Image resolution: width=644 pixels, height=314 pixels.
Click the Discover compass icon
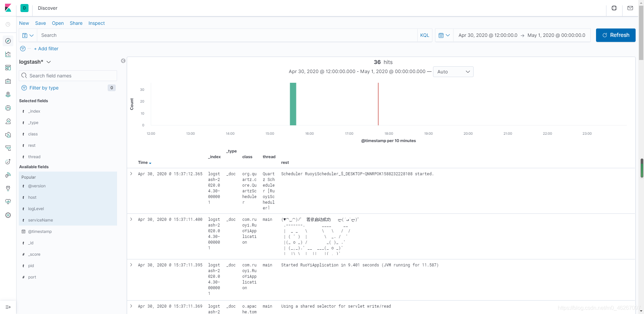(8, 41)
